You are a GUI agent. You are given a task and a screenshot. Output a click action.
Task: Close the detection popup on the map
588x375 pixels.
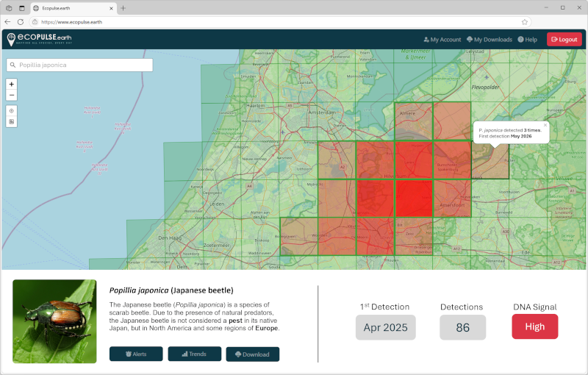pos(545,125)
